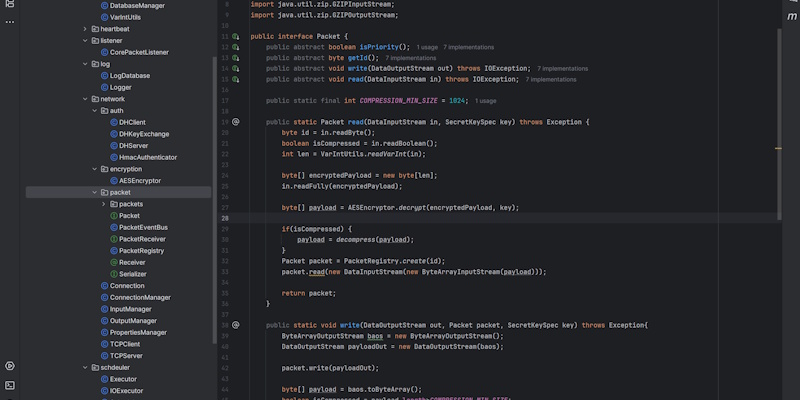Screen dimensions: 800x400
Task: Select the ConnectionManager class
Action: pyautogui.click(x=140, y=297)
